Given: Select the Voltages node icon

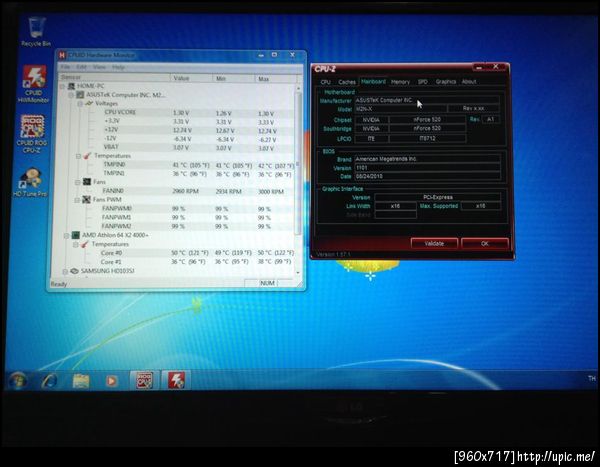Looking at the screenshot, I should pyautogui.click(x=89, y=103).
